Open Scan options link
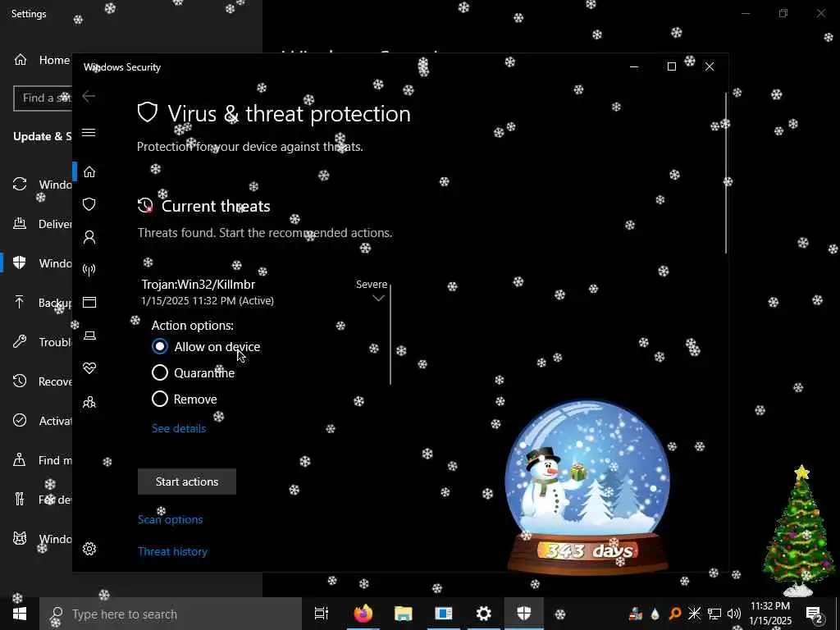The height and width of the screenshot is (630, 840). click(x=171, y=519)
